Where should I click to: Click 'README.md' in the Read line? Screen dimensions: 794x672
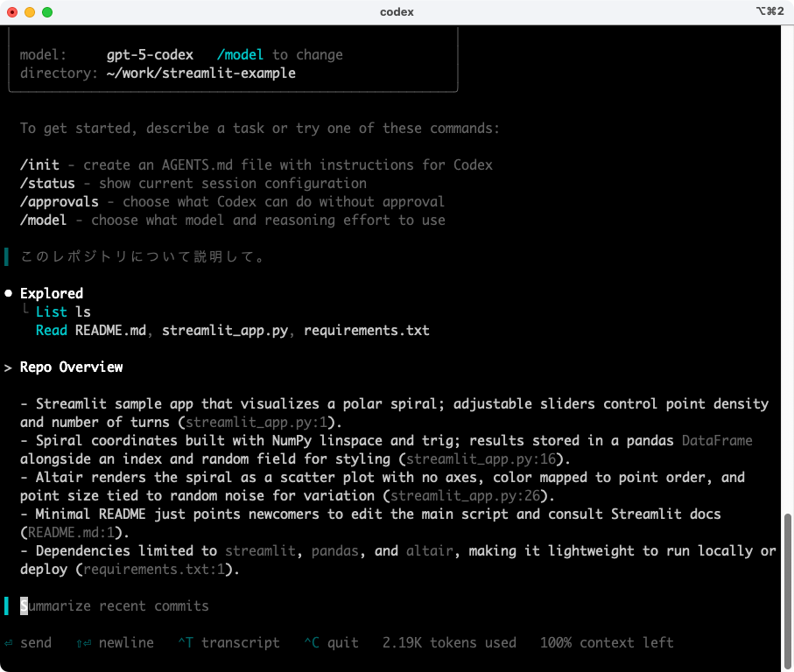coord(110,331)
